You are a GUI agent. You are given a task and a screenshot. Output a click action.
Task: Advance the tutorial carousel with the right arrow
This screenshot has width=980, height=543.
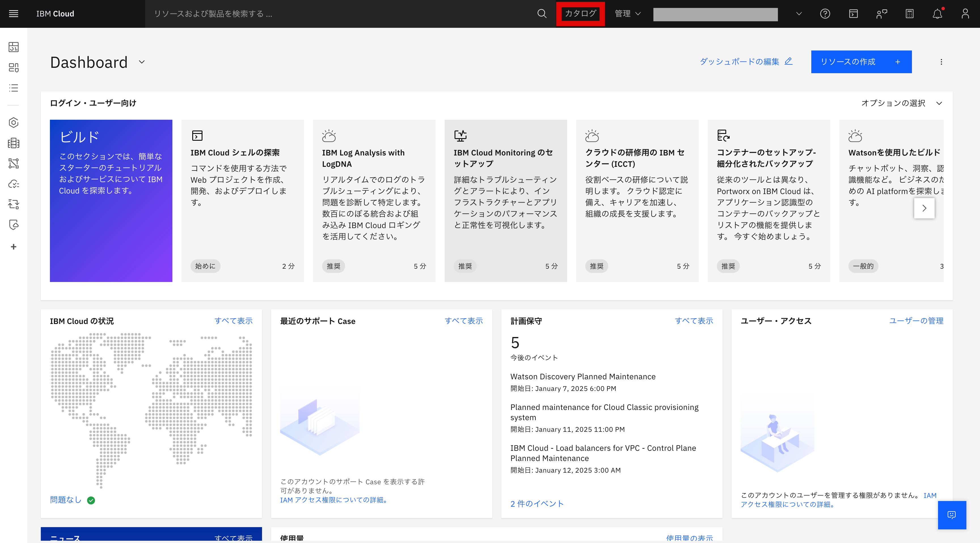924,208
